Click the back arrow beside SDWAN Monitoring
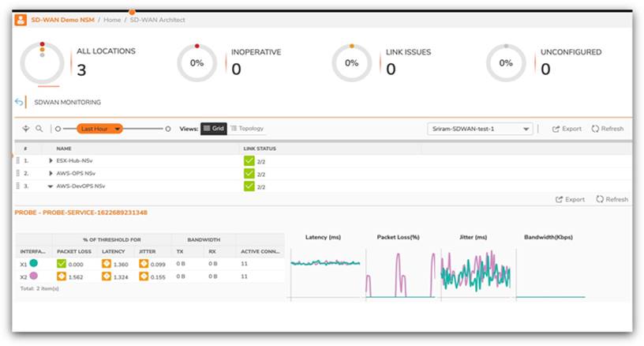644x346 pixels. (x=19, y=102)
